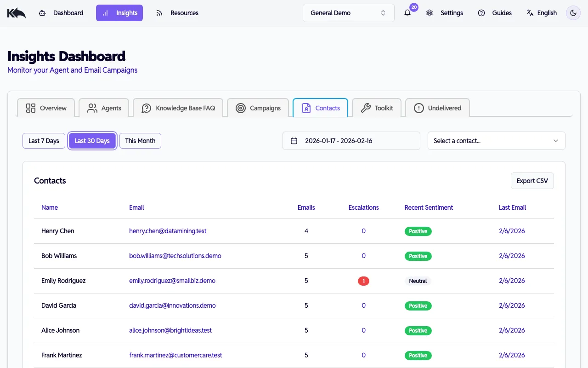
Task: Select the Last 7 Days filter
Action: click(44, 141)
